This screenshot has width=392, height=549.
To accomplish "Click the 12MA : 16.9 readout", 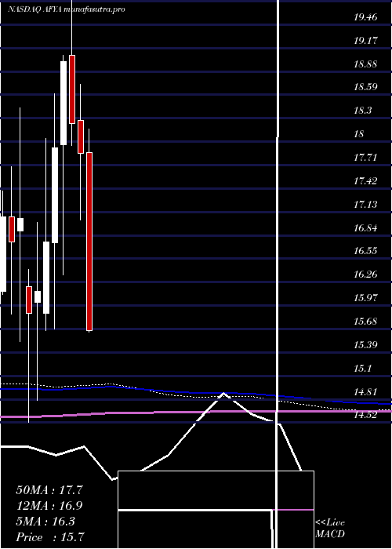I will (x=49, y=506).
